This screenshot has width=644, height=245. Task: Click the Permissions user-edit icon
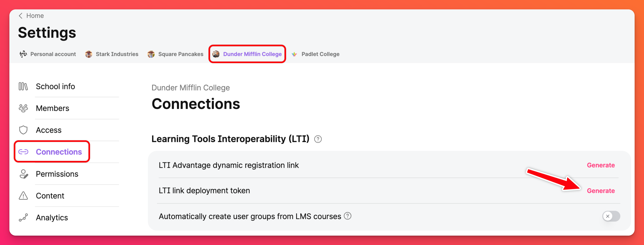point(23,174)
